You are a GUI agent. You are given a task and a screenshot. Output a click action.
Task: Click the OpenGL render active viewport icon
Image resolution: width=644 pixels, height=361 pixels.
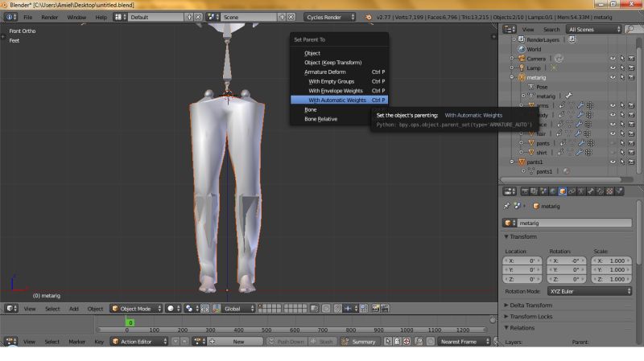(375, 309)
